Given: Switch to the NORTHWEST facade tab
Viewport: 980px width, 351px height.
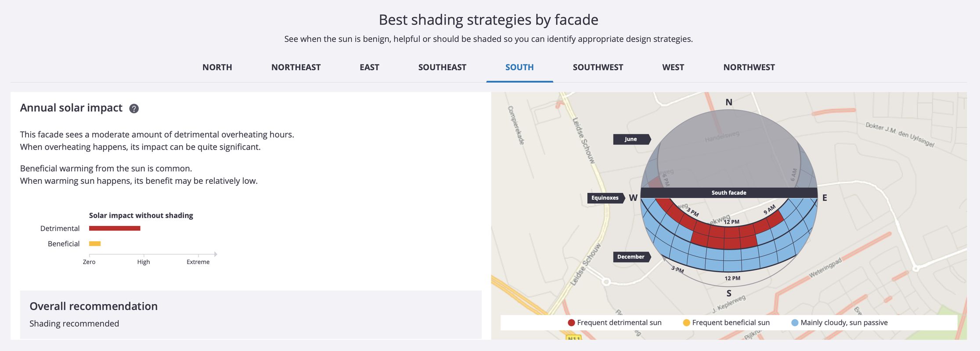Looking at the screenshot, I should pyautogui.click(x=749, y=68).
